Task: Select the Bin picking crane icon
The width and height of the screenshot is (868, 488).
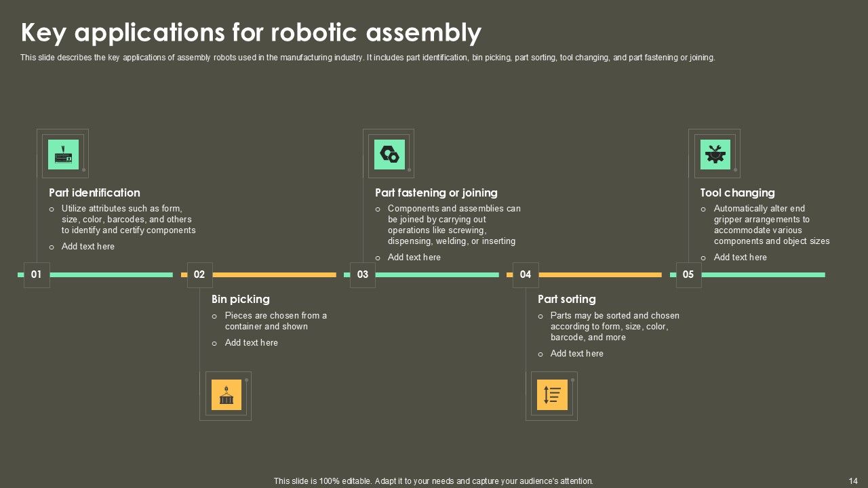Action: (x=226, y=395)
